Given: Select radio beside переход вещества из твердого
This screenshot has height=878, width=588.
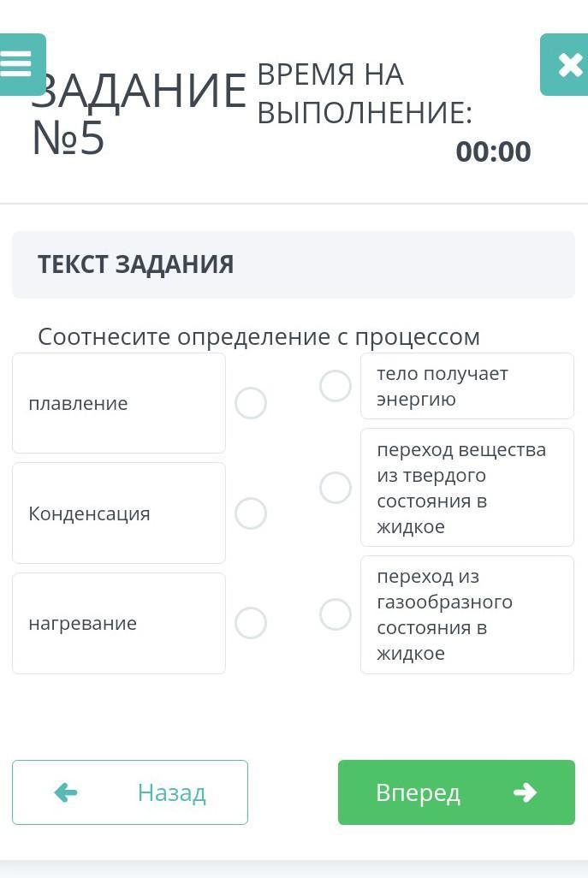Looking at the screenshot, I should click(335, 487).
